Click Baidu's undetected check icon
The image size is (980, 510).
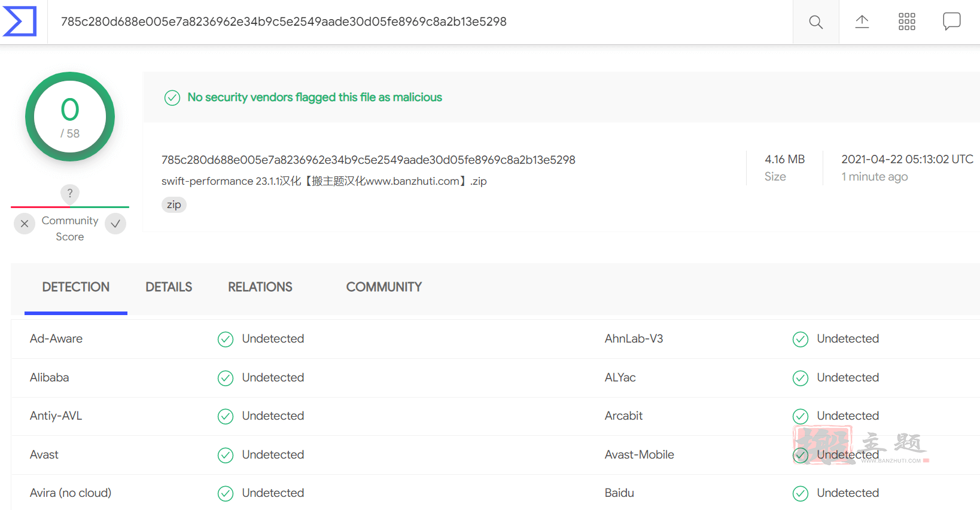coord(801,494)
